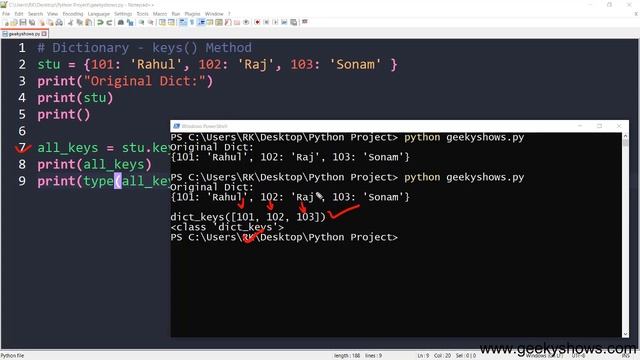
Task: Click the PowerShell scrollbar up arrow
Action: pyautogui.click(x=625, y=136)
